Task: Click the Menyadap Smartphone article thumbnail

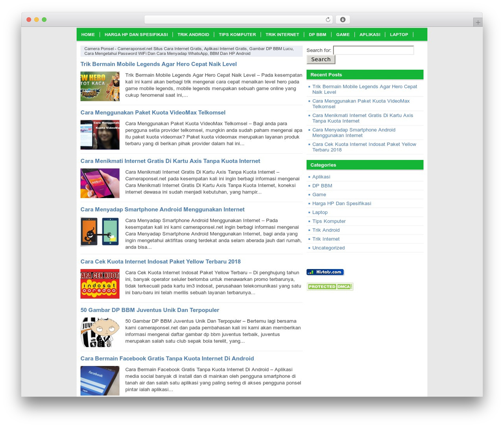Action: coord(100,232)
